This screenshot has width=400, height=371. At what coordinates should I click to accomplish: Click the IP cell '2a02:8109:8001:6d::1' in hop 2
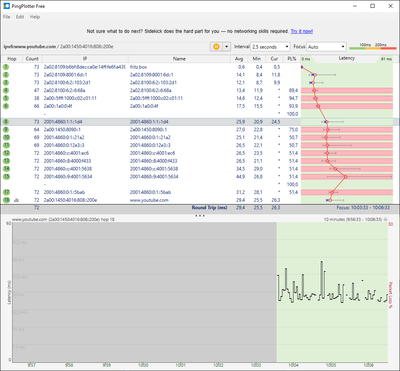(65, 75)
